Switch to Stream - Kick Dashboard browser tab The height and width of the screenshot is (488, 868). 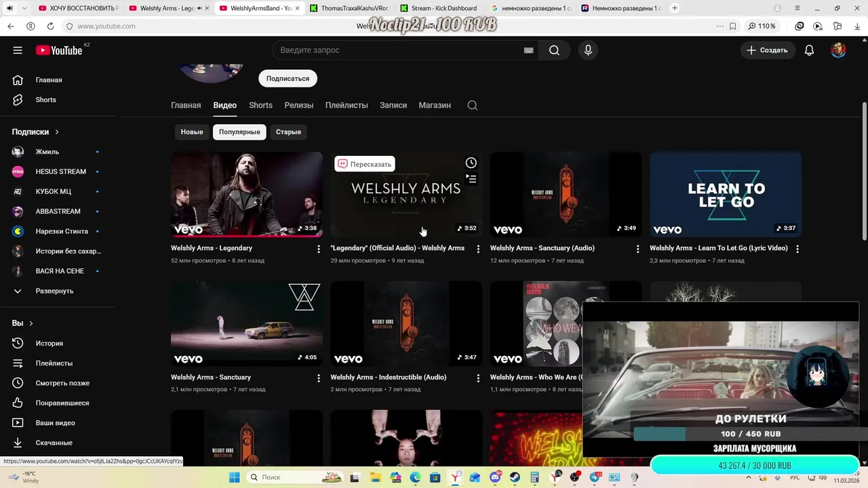[438, 8]
